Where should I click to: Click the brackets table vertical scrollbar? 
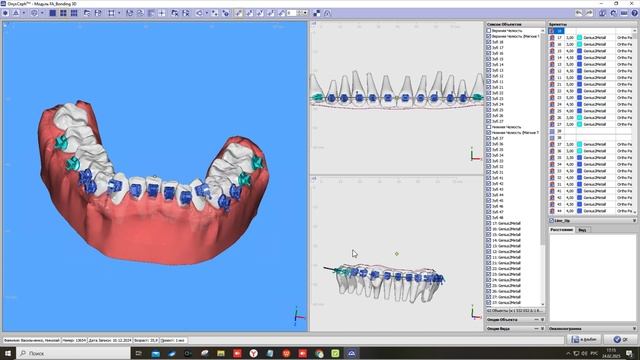634,122
